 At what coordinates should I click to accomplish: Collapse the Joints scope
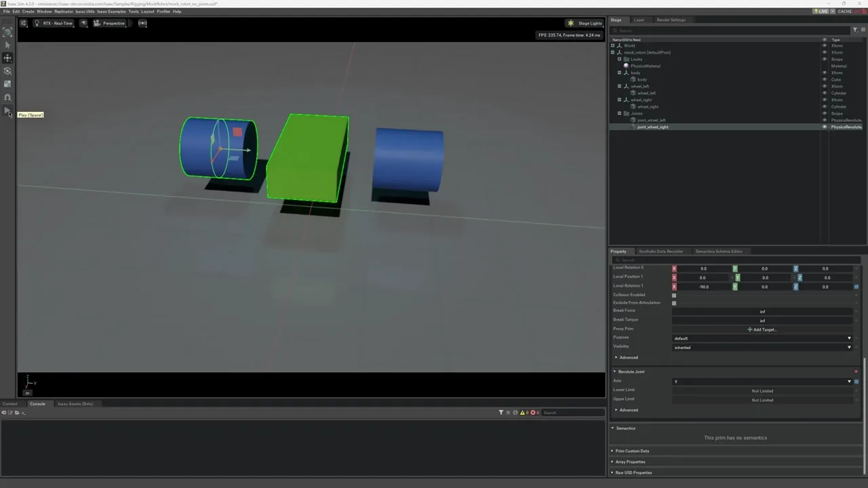619,113
